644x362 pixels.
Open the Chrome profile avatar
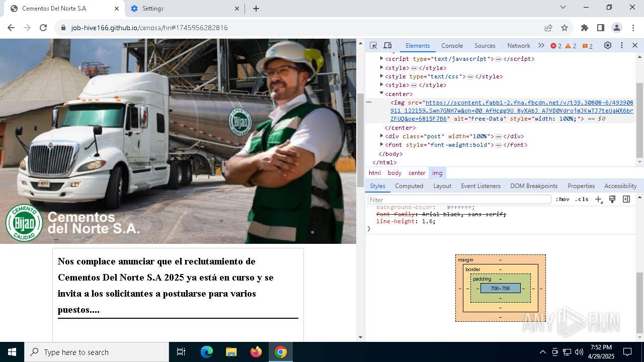pyautogui.click(x=617, y=28)
